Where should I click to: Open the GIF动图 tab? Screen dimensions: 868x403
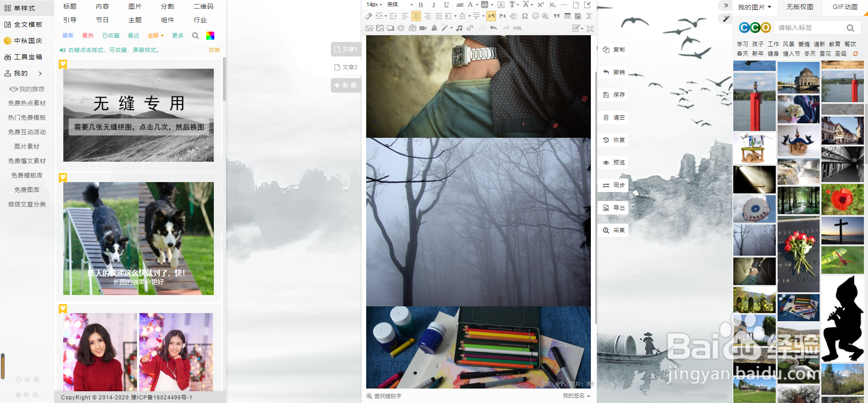(845, 7)
